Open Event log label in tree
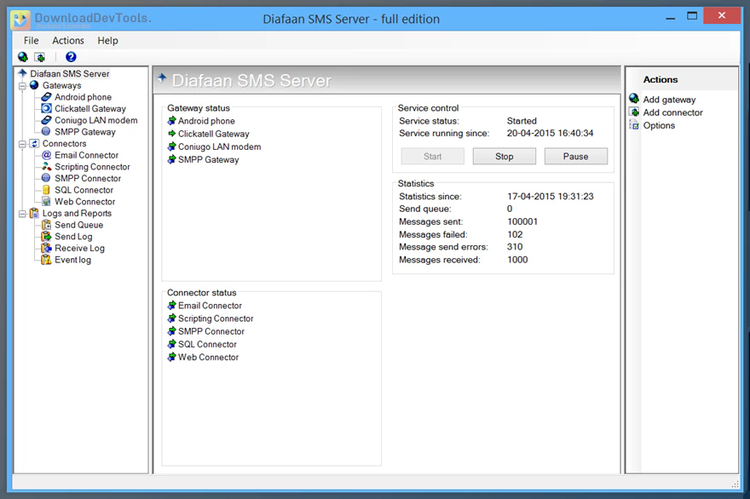The height and width of the screenshot is (499, 750). click(x=72, y=260)
